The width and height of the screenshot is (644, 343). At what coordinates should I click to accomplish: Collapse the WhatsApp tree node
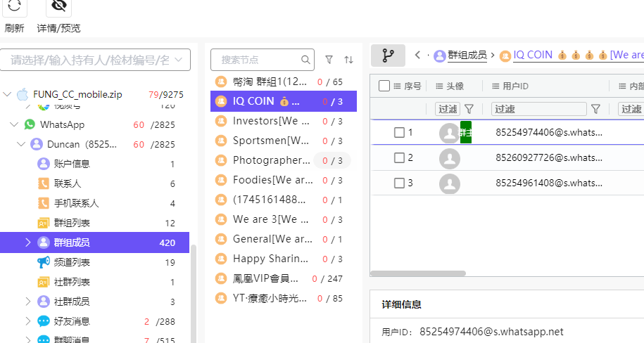pos(14,124)
